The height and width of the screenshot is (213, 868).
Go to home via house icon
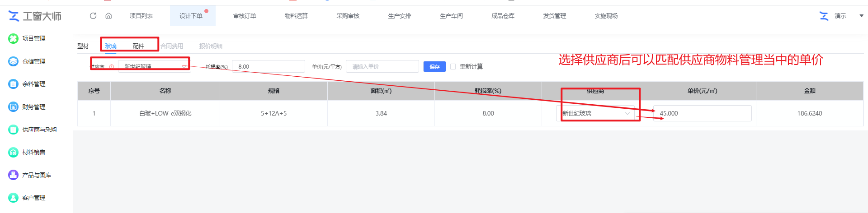pyautogui.click(x=108, y=16)
